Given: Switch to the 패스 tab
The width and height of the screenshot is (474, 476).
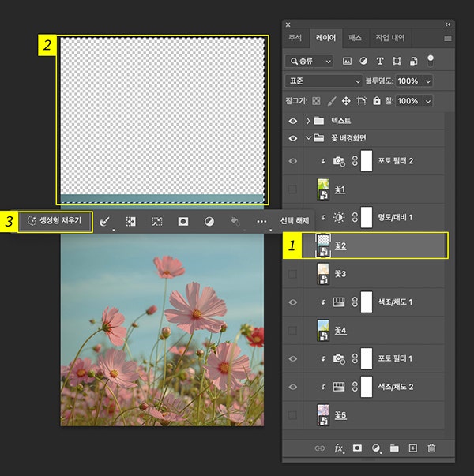Looking at the screenshot, I should pyautogui.click(x=355, y=37).
